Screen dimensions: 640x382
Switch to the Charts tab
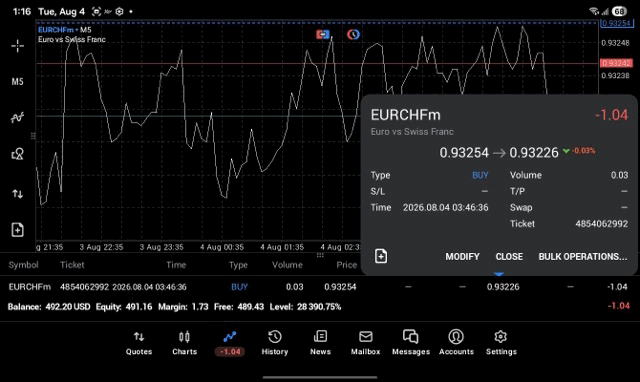coord(184,343)
